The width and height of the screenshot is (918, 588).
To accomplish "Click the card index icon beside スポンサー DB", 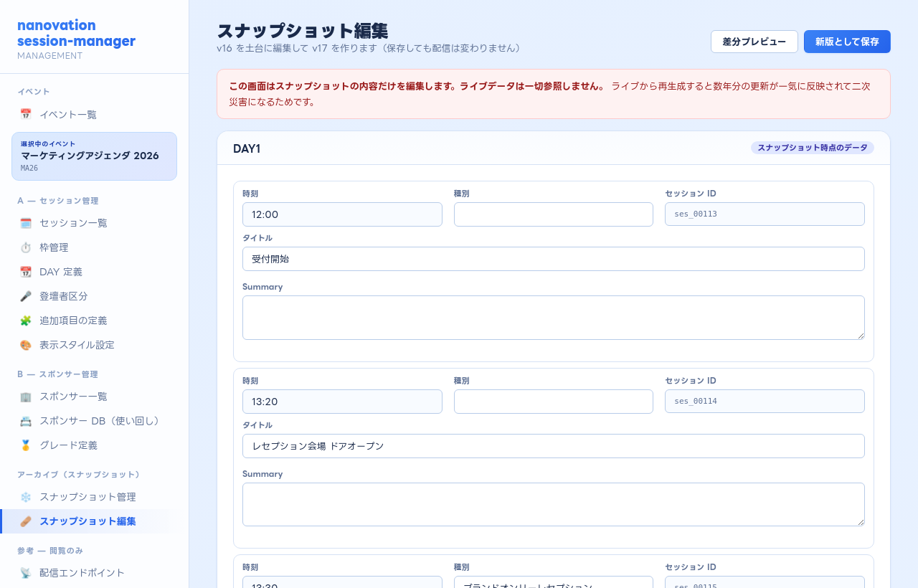I will click(x=26, y=421).
